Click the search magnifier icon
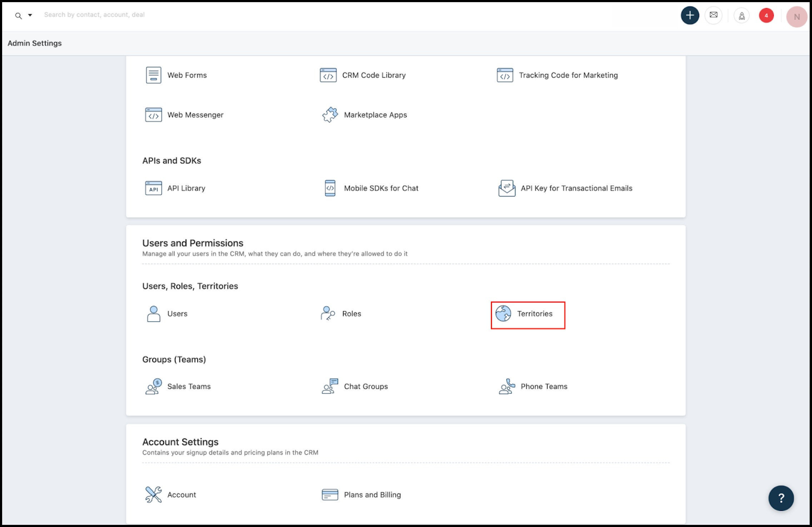The image size is (812, 527). pos(18,16)
